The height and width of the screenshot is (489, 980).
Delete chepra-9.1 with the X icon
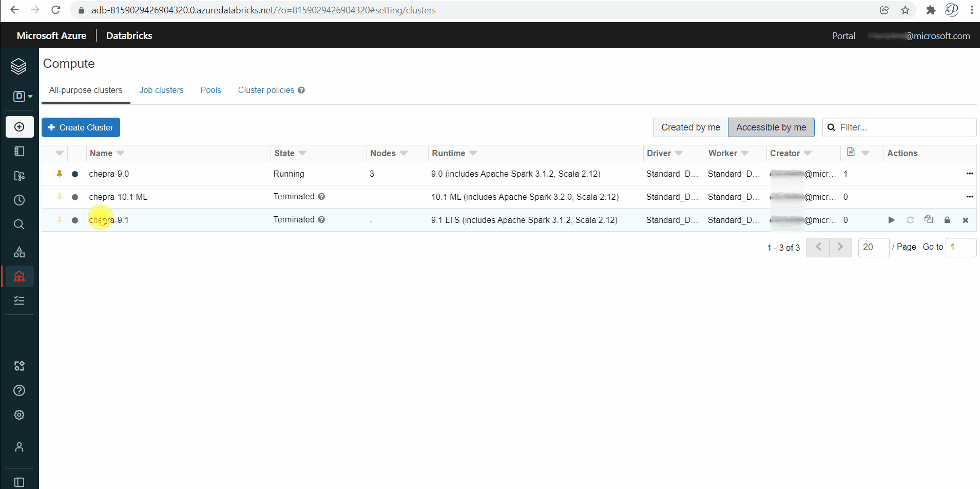tap(966, 220)
